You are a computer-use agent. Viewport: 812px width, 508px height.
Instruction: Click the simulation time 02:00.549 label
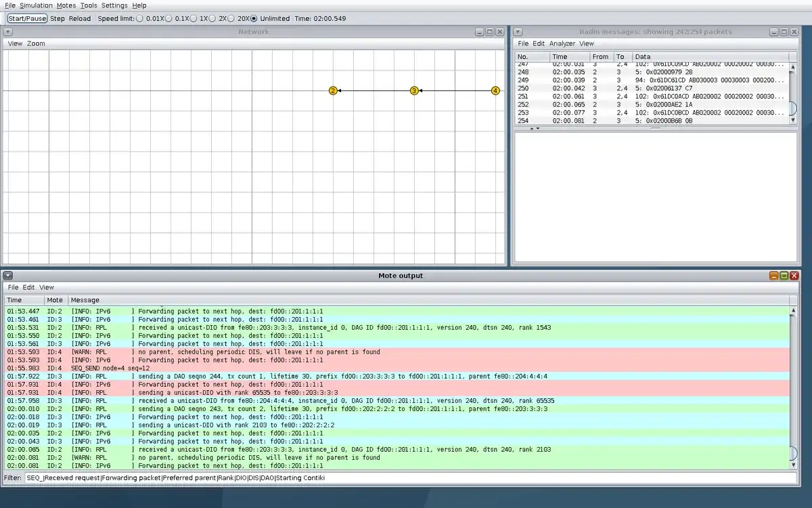click(320, 18)
